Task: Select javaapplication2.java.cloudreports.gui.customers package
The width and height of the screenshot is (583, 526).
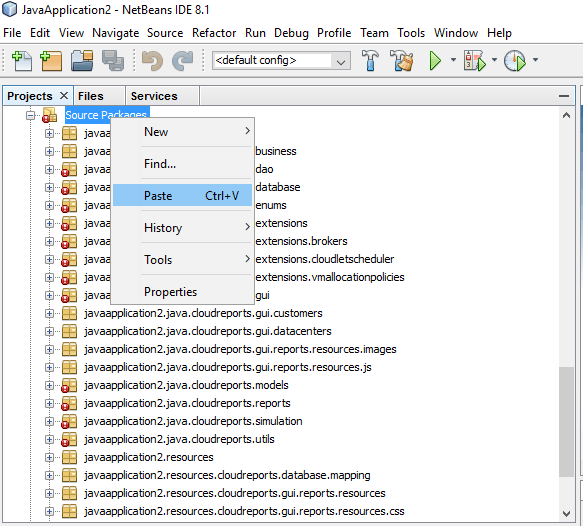Action: tap(203, 313)
